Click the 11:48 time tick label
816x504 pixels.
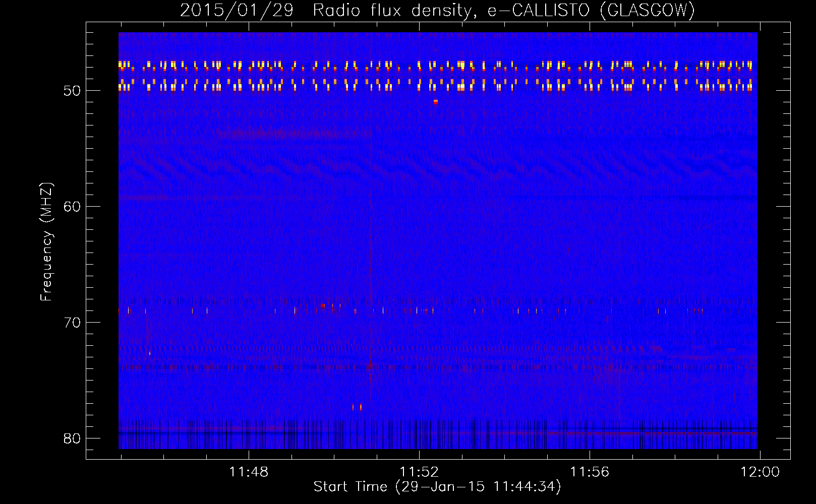point(249,472)
